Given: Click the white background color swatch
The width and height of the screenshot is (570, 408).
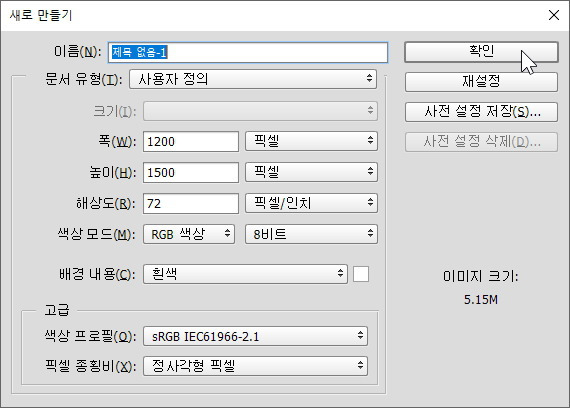Looking at the screenshot, I should [x=361, y=274].
